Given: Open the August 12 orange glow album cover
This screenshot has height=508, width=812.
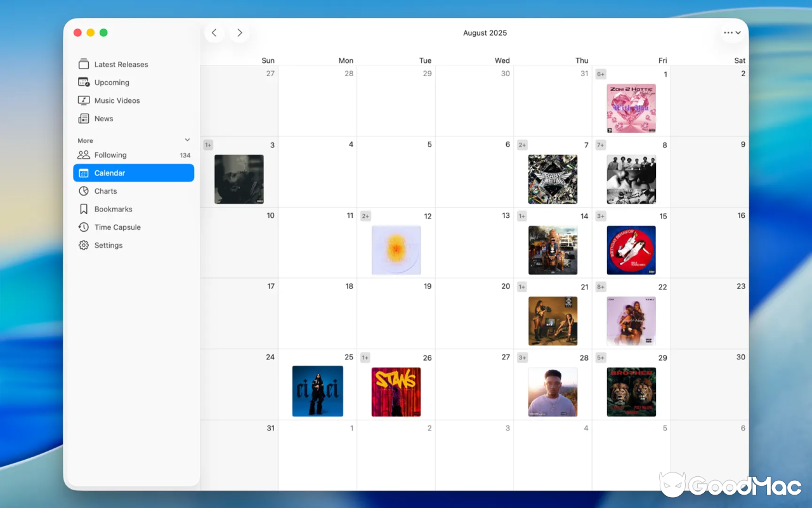Looking at the screenshot, I should (396, 250).
